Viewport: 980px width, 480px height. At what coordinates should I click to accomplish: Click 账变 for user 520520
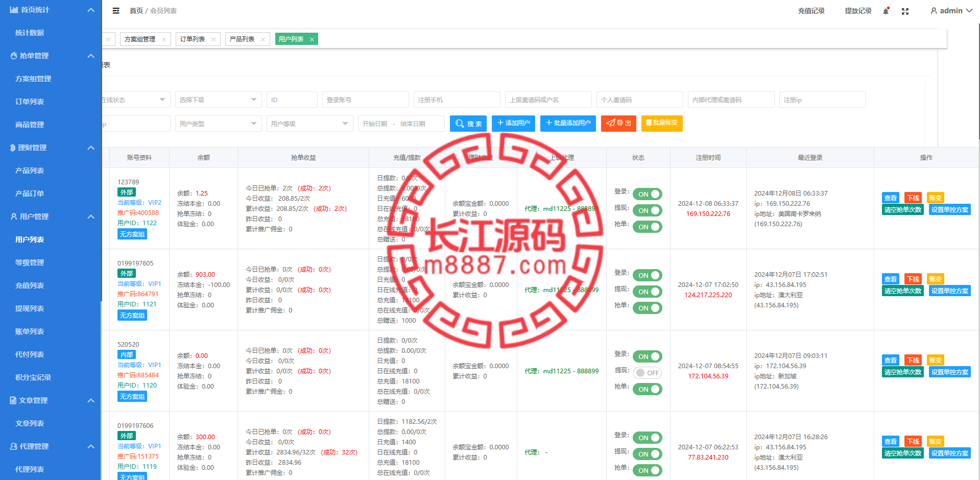pyautogui.click(x=936, y=360)
